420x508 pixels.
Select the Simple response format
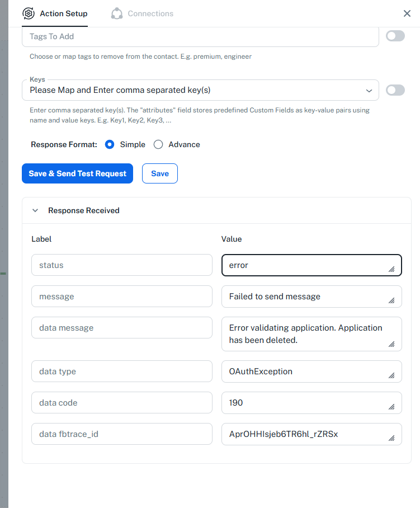110,144
